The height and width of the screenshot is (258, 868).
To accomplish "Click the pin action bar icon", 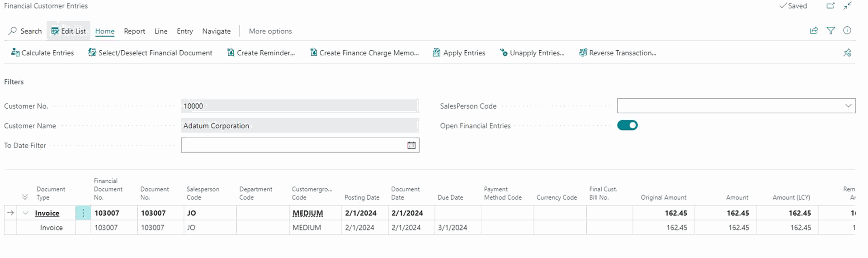I will pos(847,53).
